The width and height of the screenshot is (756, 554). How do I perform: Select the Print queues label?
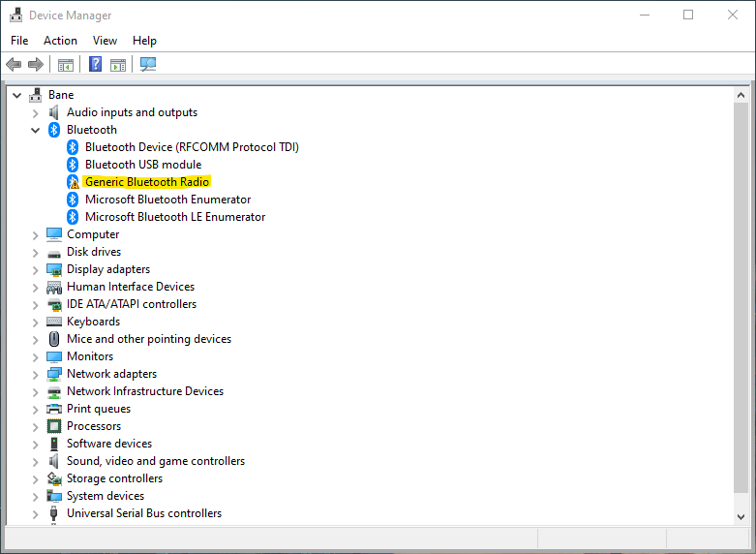[x=99, y=409]
